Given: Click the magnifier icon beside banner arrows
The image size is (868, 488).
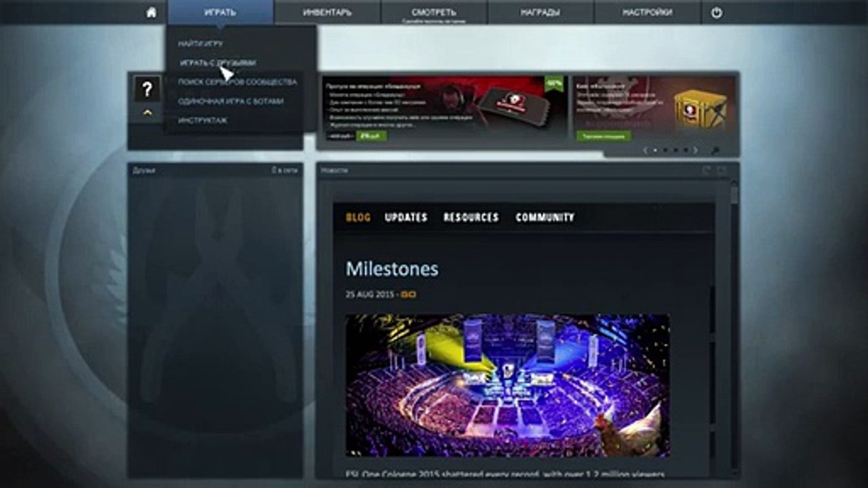Looking at the screenshot, I should (x=715, y=150).
